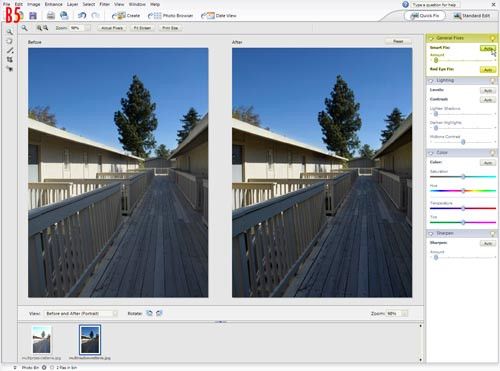Click the General Fixes lightbulb tip icon

(492, 38)
